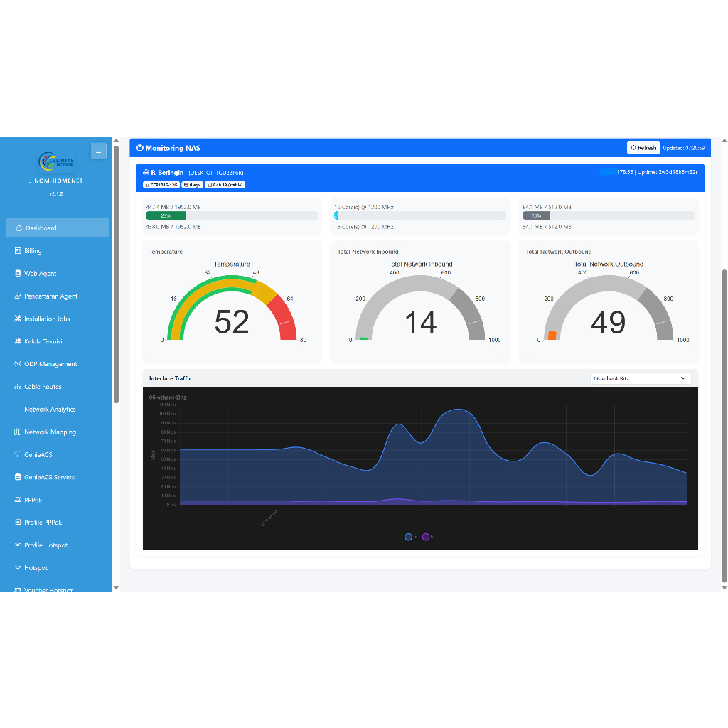Click the main page vertical scrollbar
Screen dimensions: 728x728
[724, 426]
